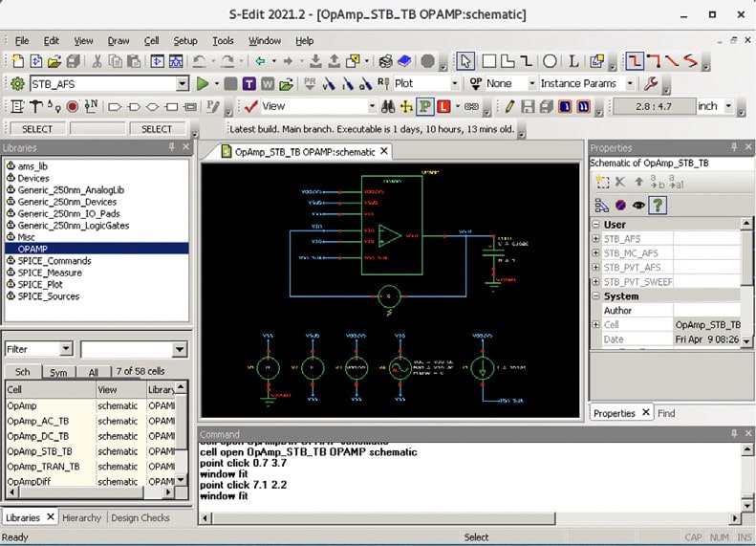Open the inch units dropdown
Viewport: 756px width, 546px height.
click(728, 106)
